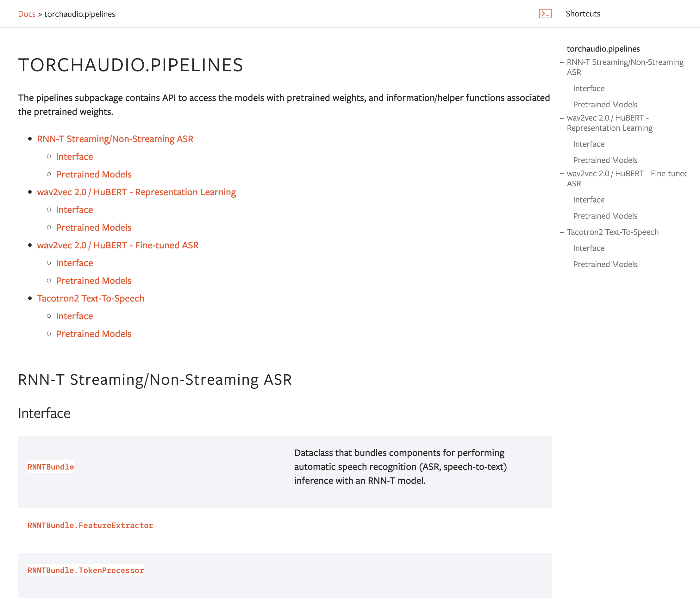Image resolution: width=700 pixels, height=610 pixels.
Task: Select Interface under RNN-T in sidebar
Action: click(589, 89)
